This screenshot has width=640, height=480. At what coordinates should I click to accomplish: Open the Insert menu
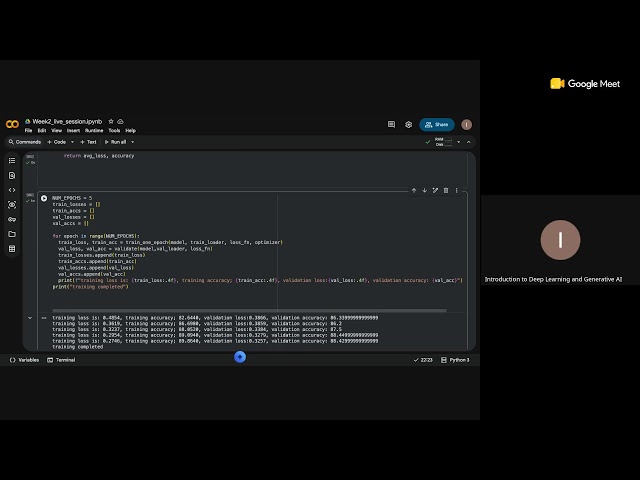(73, 131)
